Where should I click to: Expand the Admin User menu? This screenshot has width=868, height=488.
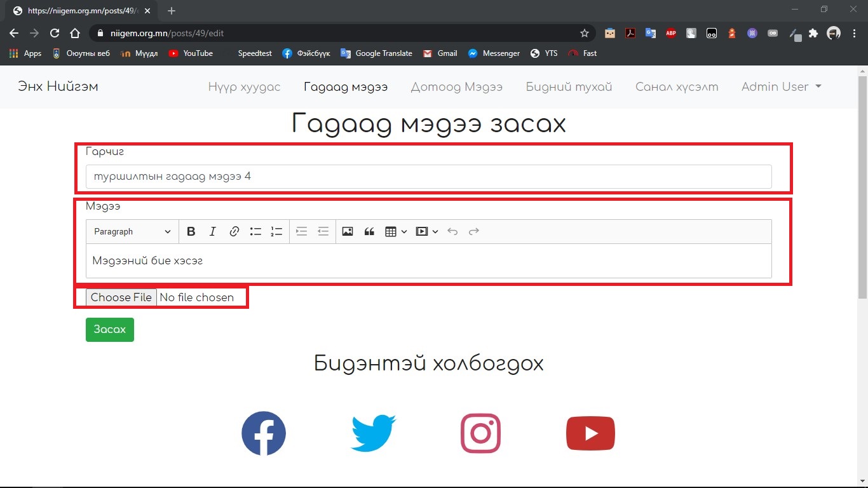click(781, 87)
